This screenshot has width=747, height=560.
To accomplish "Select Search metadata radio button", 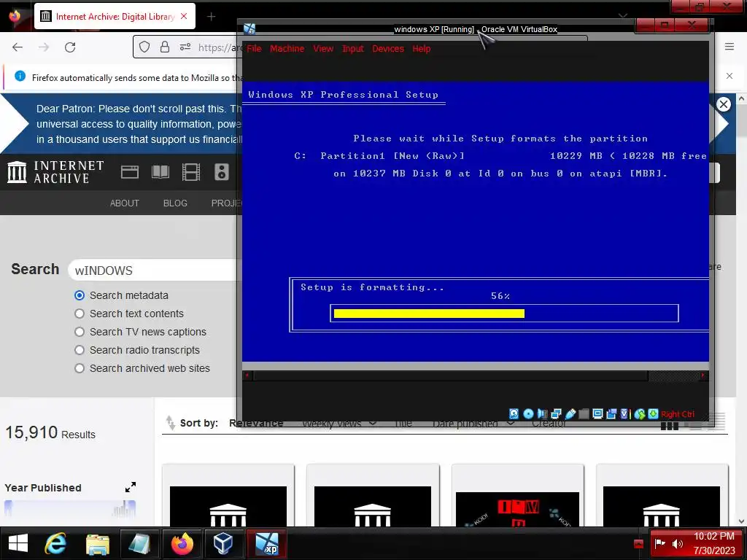I will tap(80, 295).
